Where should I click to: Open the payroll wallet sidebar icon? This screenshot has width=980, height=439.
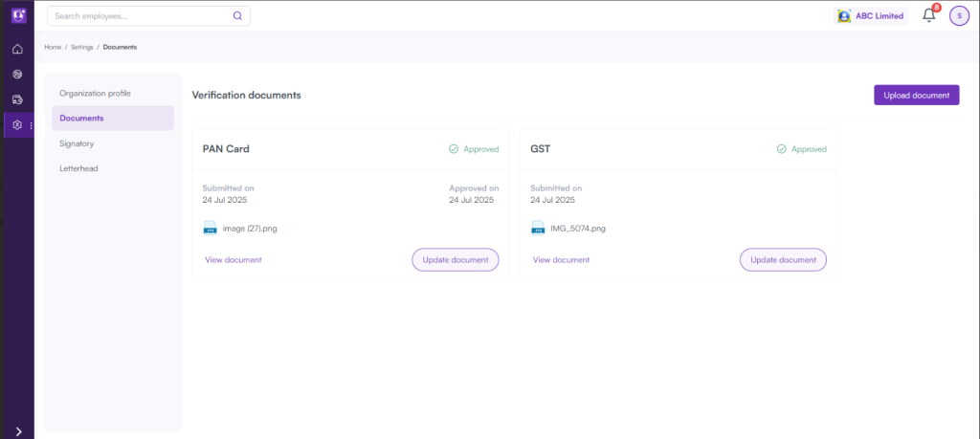pyautogui.click(x=17, y=99)
